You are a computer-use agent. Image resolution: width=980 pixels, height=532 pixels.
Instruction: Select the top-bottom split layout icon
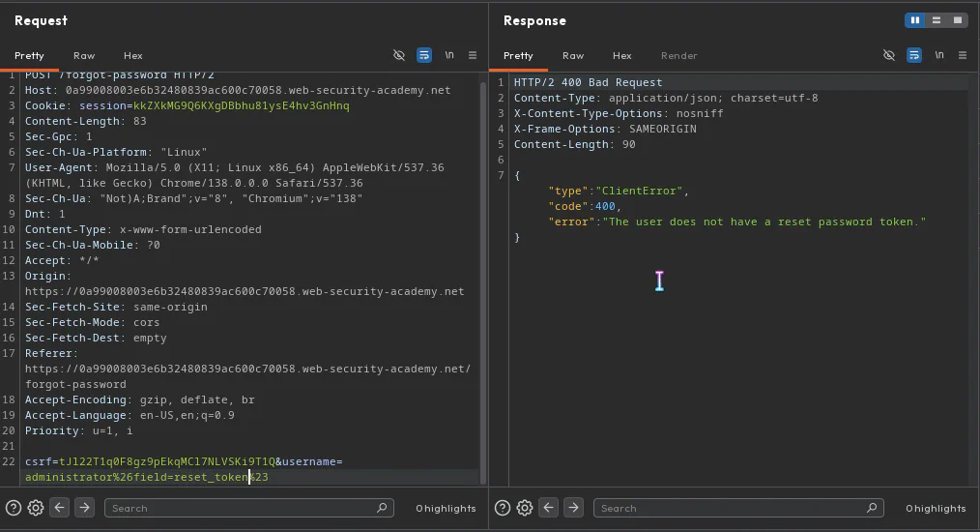(937, 20)
